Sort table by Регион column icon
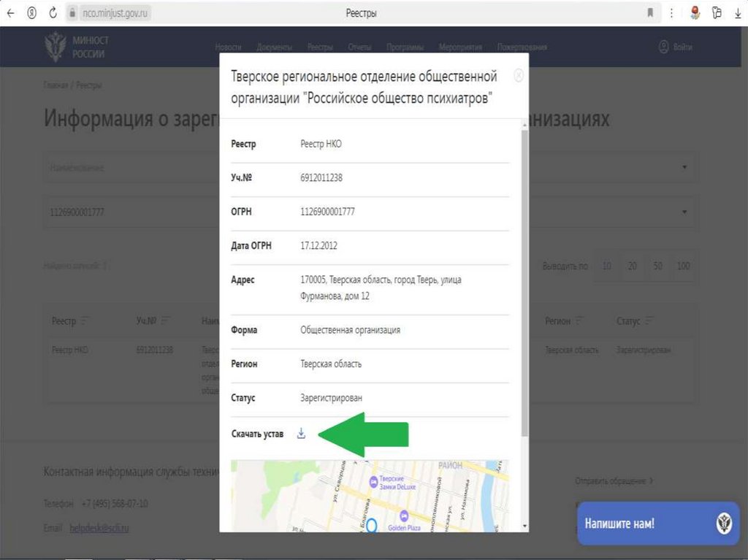Screen dimensions: 748x560 coord(579,321)
